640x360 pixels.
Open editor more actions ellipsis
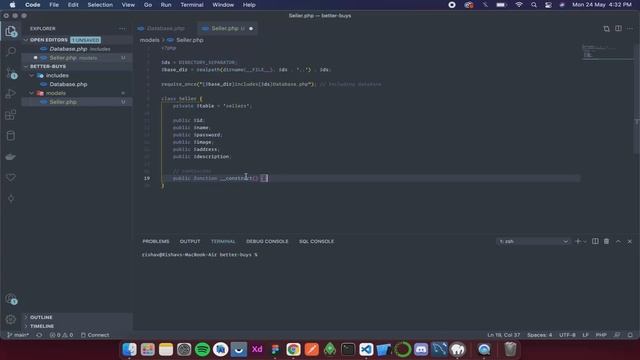[630, 29]
